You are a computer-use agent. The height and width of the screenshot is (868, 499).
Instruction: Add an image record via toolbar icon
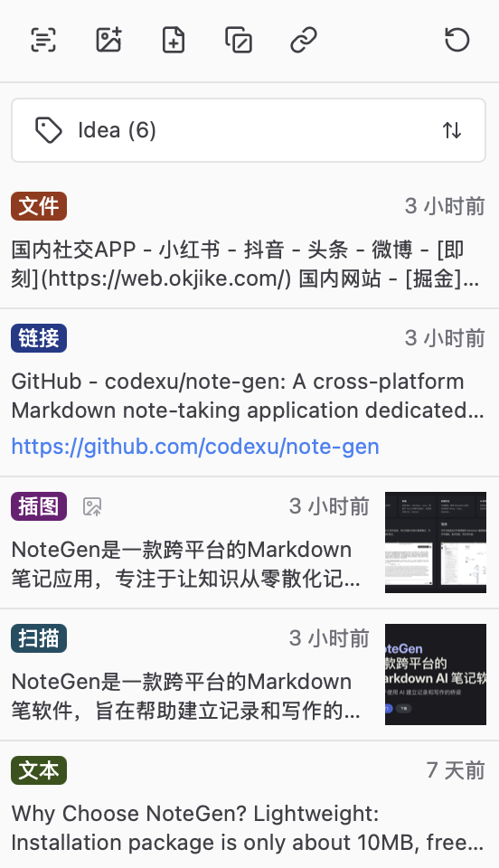click(x=108, y=40)
